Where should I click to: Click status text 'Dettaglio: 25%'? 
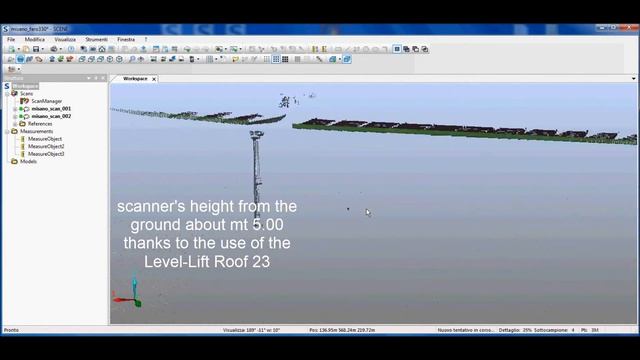coord(515,330)
